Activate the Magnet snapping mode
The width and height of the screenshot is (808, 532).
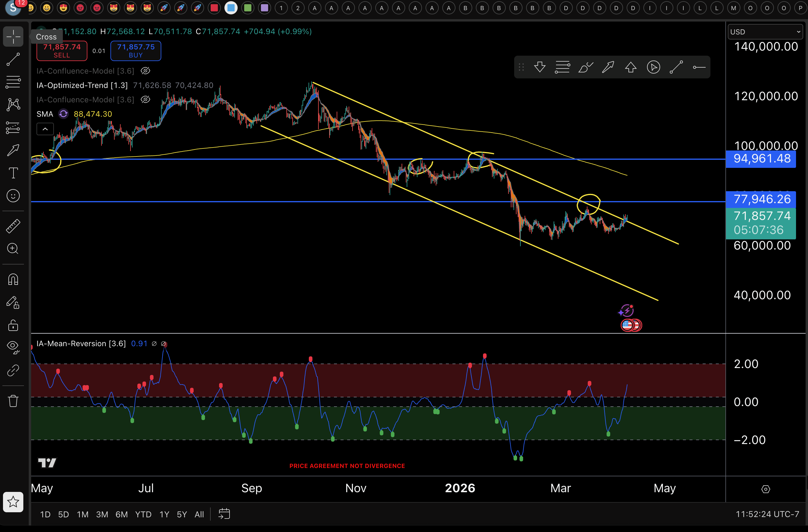pos(13,279)
